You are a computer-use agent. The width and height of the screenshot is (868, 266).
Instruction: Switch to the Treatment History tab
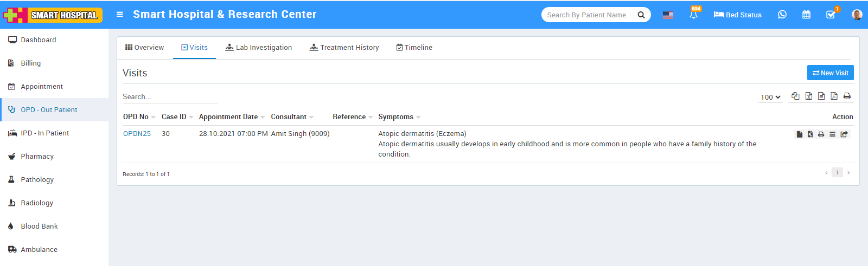(x=344, y=48)
